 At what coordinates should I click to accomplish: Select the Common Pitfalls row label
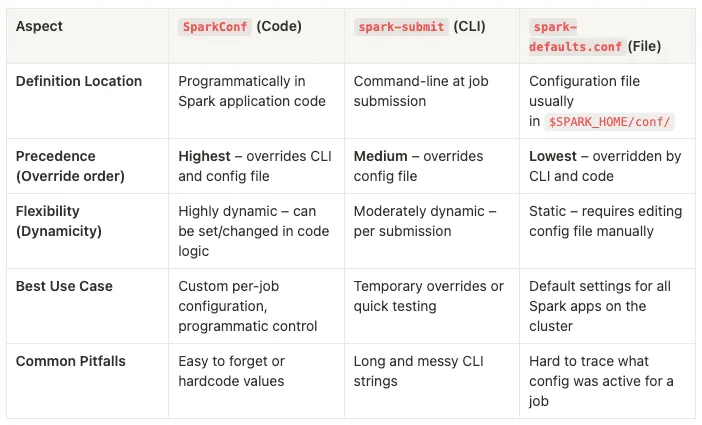coord(71,361)
